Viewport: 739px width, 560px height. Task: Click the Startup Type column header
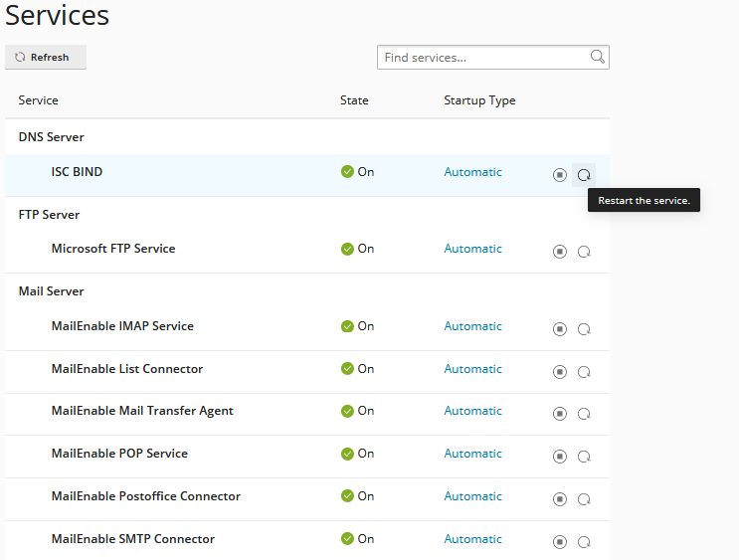(479, 100)
